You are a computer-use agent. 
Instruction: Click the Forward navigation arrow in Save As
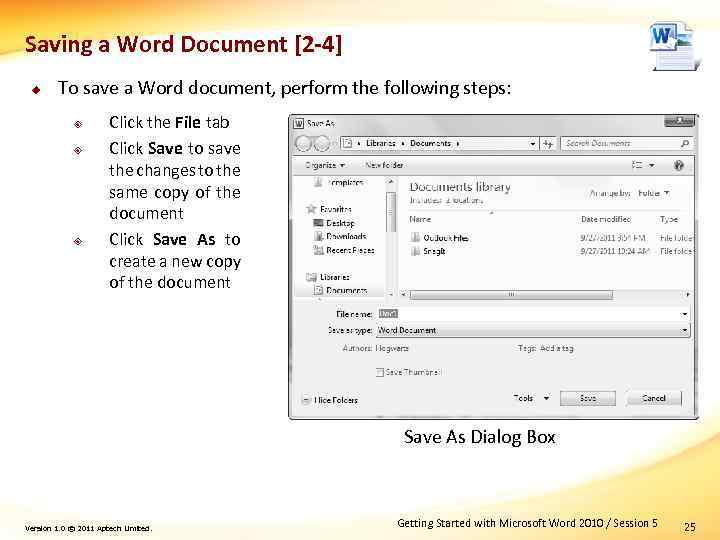pos(323,144)
